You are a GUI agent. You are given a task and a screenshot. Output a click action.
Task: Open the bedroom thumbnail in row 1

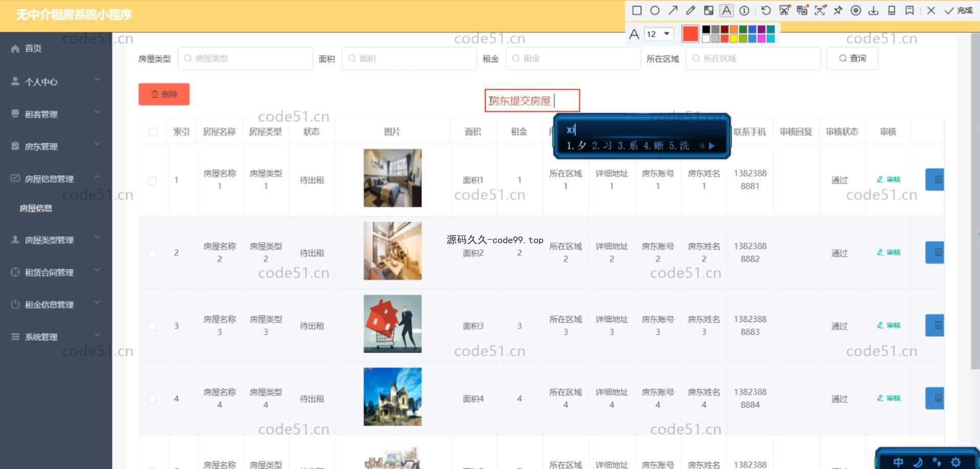coord(393,178)
